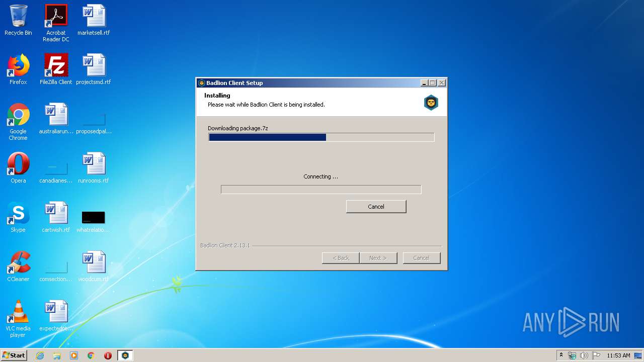
Task: Maximize the Badlion Client Setup window
Action: click(x=432, y=83)
